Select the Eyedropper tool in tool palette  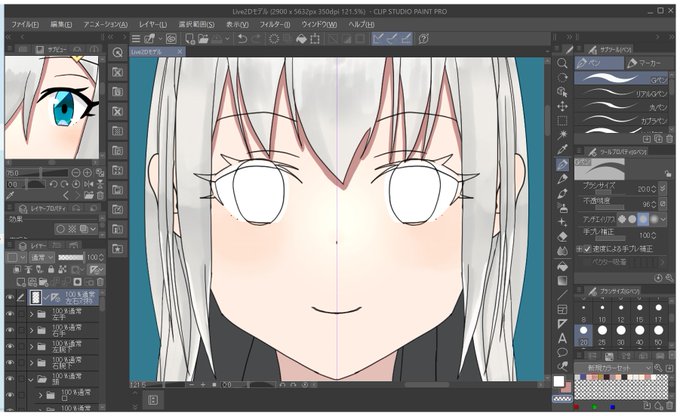point(562,150)
